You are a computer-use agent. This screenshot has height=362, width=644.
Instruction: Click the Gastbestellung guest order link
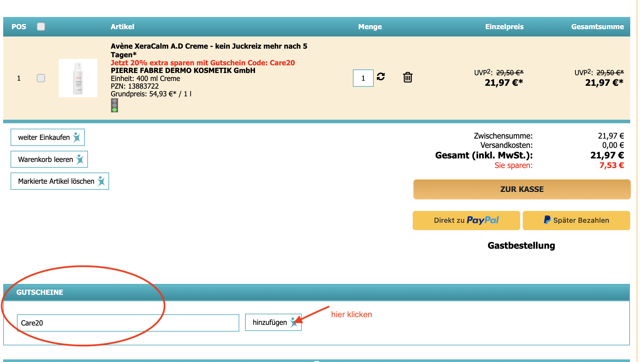point(521,245)
